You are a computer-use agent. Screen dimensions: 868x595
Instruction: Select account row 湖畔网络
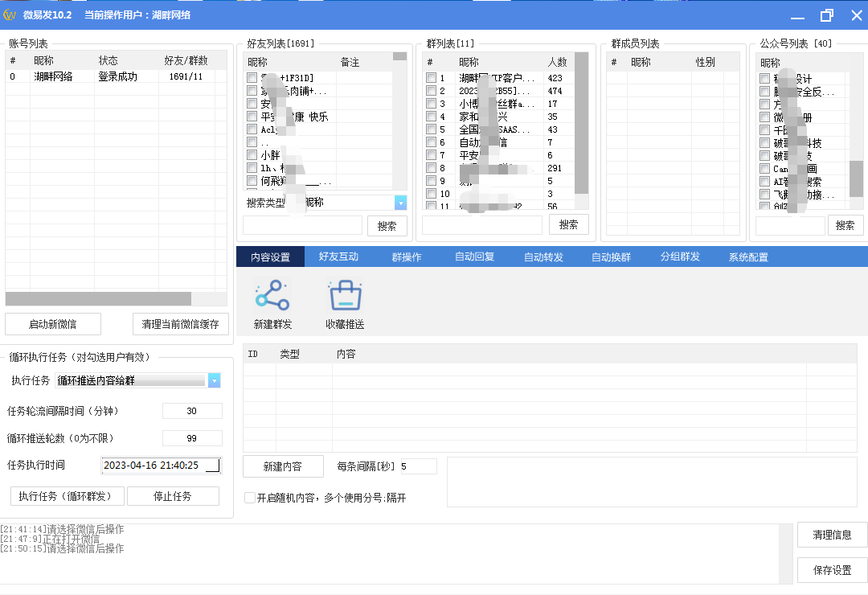point(117,76)
